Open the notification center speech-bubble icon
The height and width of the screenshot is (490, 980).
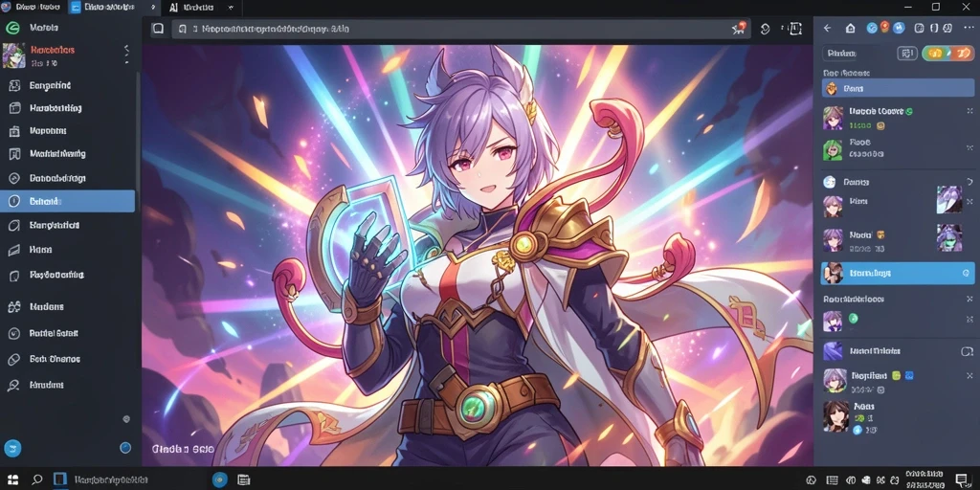tap(961, 479)
